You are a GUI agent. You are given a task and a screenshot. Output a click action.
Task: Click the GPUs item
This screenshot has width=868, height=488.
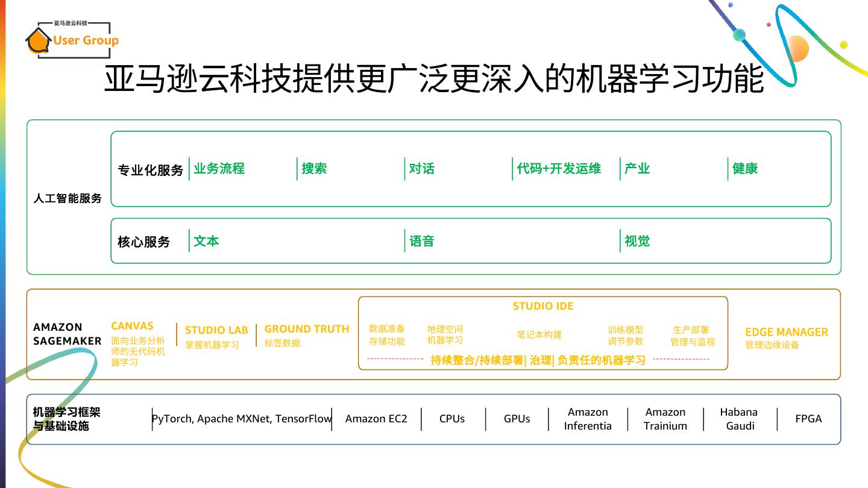click(x=517, y=419)
